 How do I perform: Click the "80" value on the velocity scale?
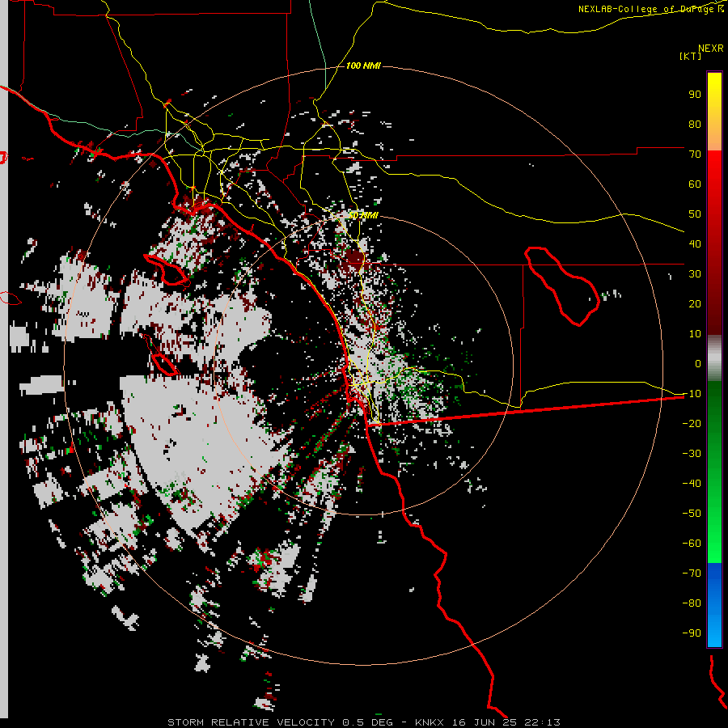pyautogui.click(x=695, y=124)
